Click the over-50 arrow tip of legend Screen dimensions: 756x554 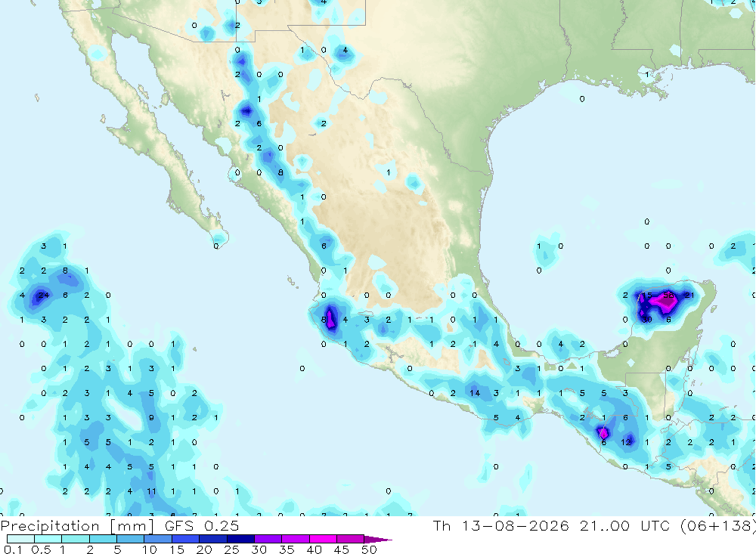(x=379, y=540)
